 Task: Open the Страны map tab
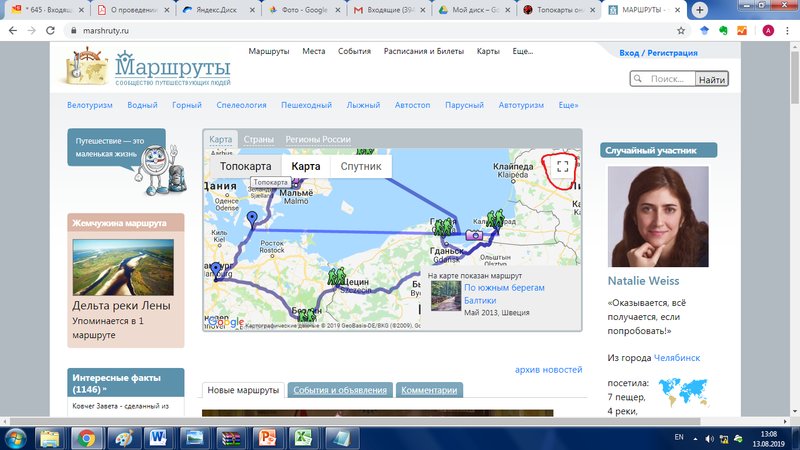coord(258,139)
